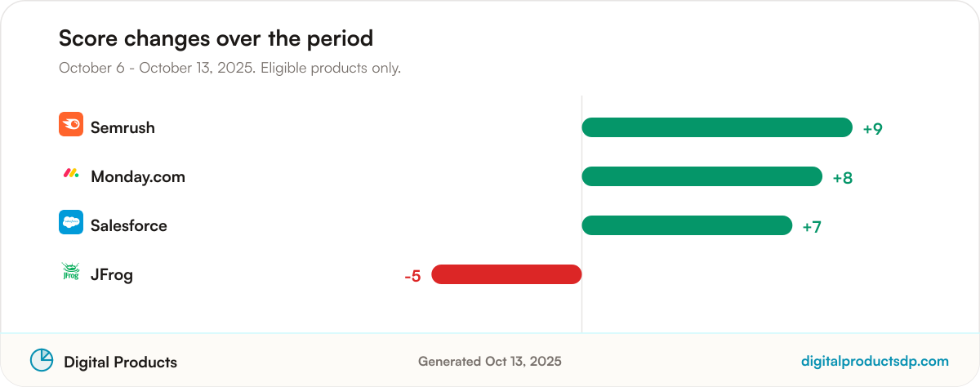Select the JFrog product name
This screenshot has width=980, height=387.
point(112,274)
